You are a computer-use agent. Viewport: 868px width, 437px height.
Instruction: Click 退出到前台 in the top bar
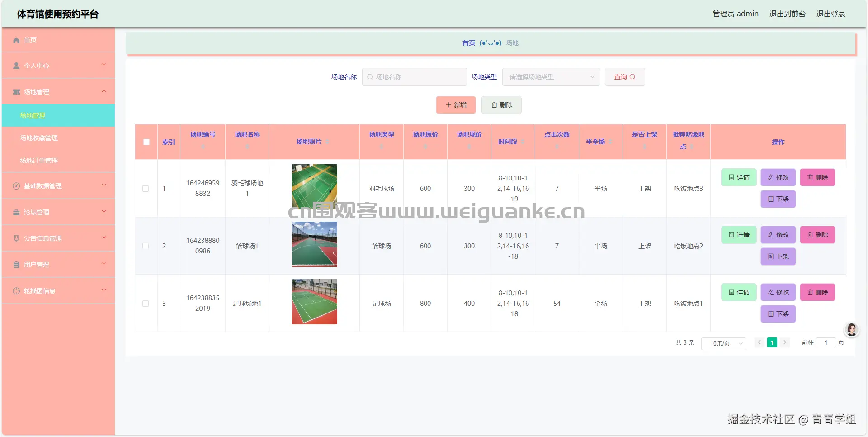(787, 14)
